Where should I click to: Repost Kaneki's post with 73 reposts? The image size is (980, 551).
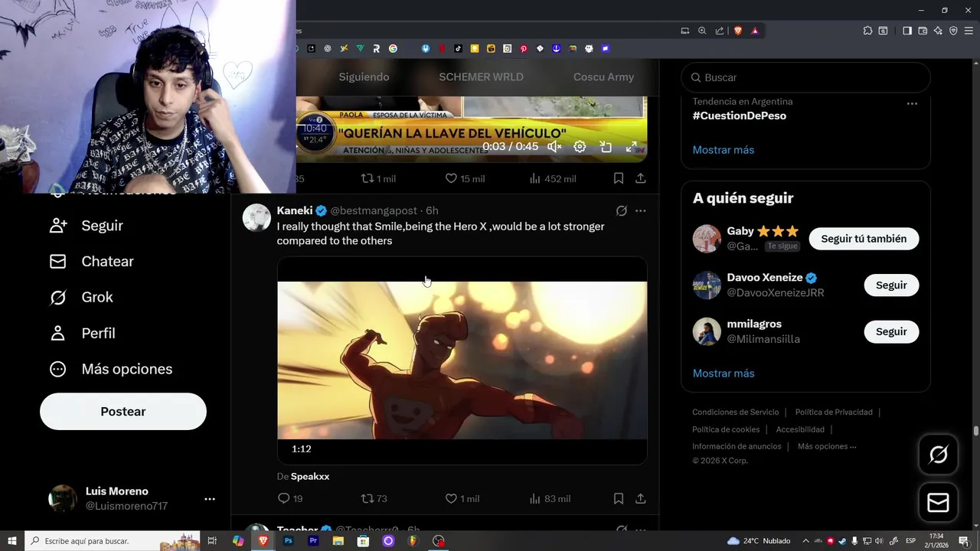tap(374, 498)
